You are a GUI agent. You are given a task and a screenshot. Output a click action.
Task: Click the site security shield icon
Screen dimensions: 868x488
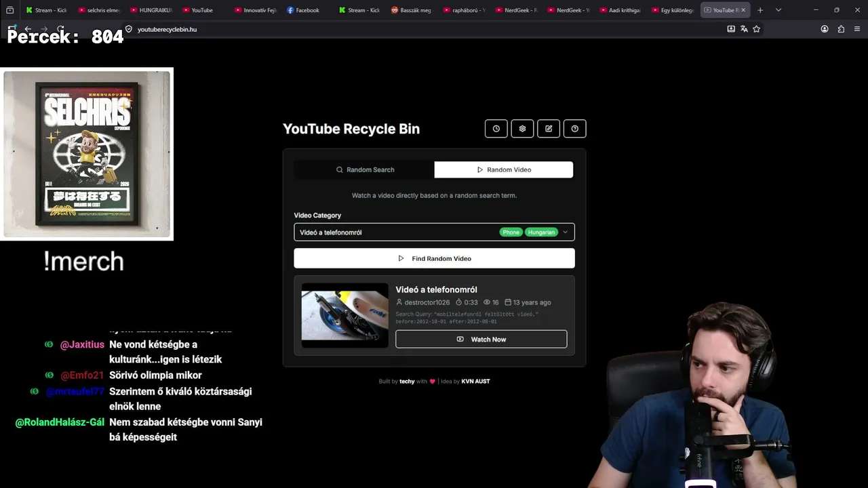129,29
